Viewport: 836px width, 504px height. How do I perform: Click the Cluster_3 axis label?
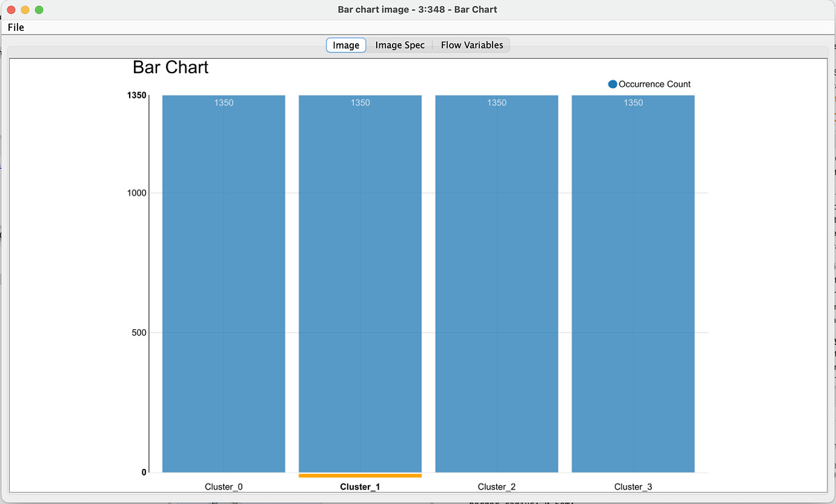633,486
